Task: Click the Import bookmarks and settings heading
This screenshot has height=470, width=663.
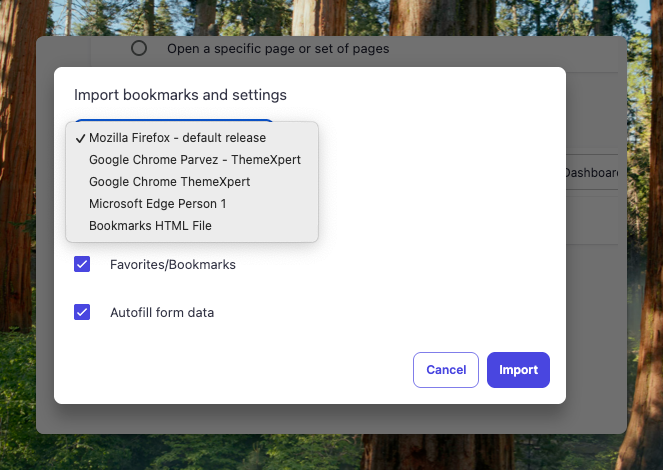Action: tap(180, 95)
